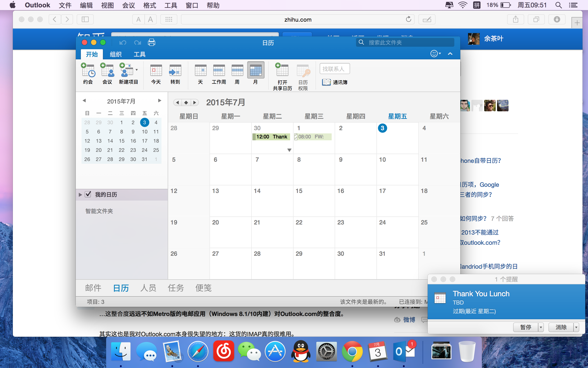Toggle the 我的日历 checkbox
This screenshot has width=588, height=368.
[88, 194]
